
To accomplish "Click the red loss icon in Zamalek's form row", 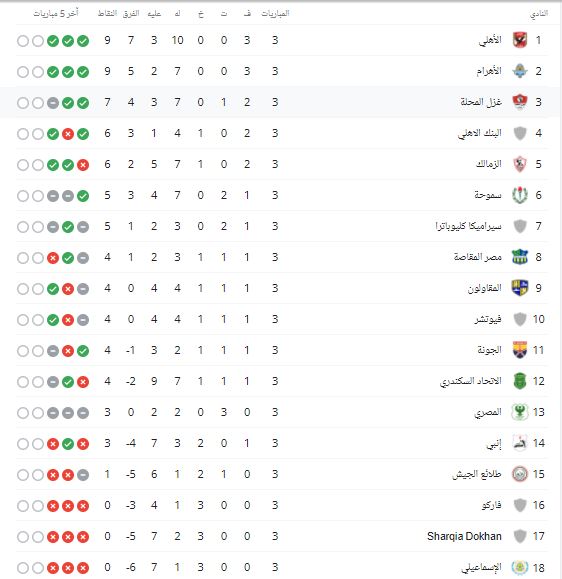I will pos(83,165).
